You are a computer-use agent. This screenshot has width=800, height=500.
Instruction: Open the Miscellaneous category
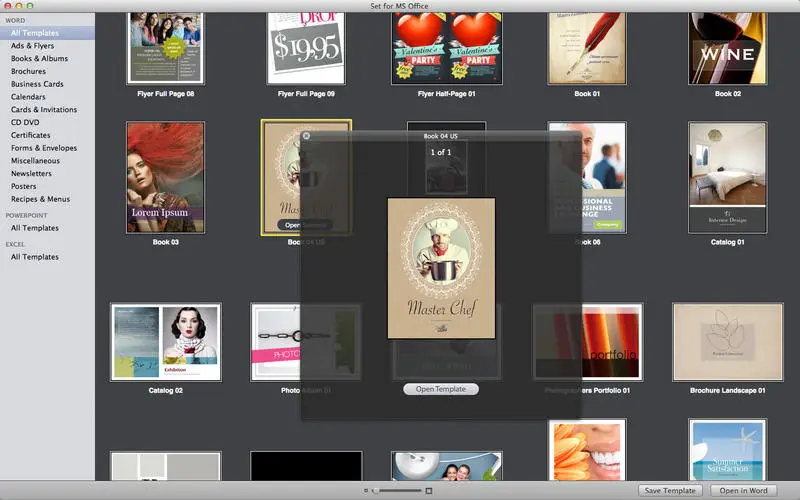tap(35, 160)
